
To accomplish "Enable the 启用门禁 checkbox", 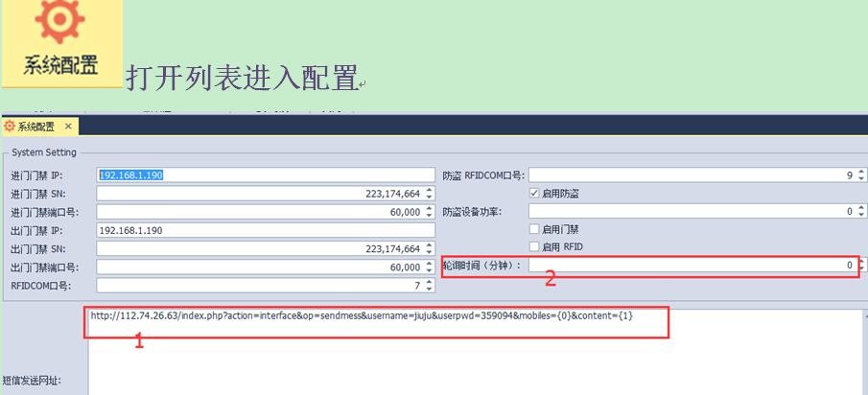I will [534, 228].
